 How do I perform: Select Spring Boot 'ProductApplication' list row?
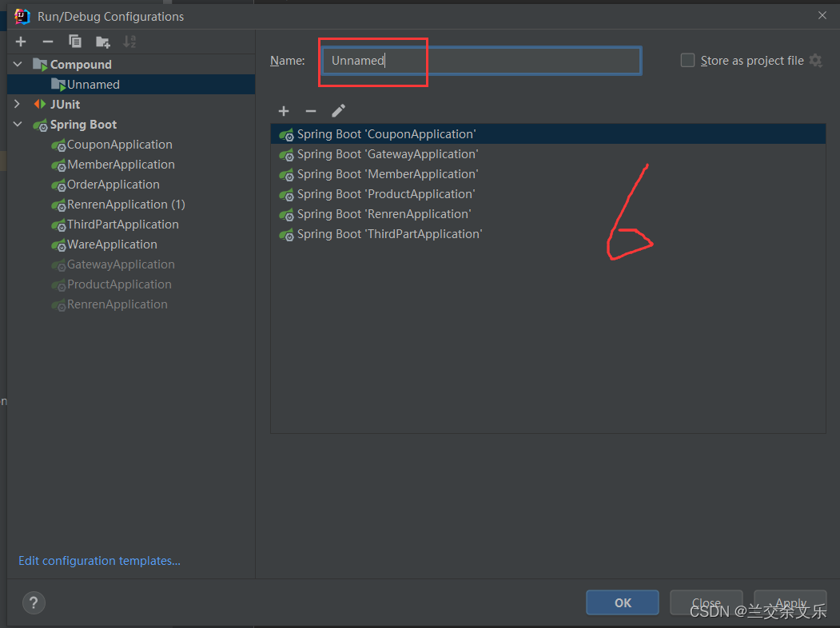coord(548,194)
